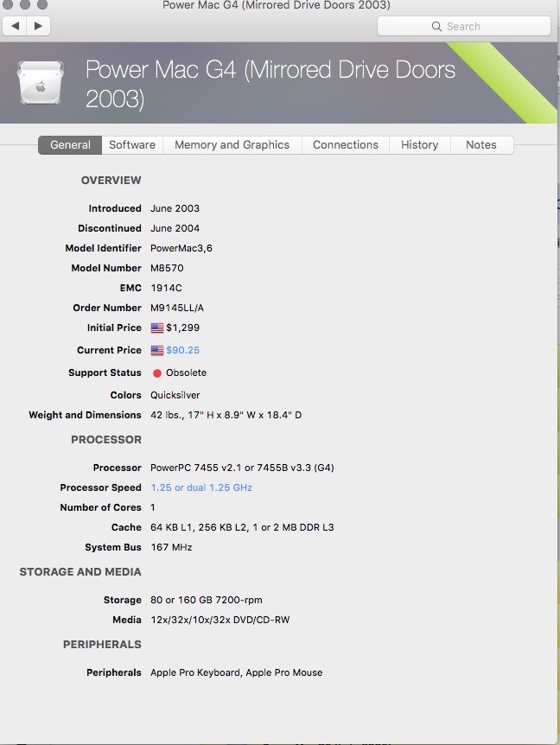This screenshot has height=745, width=560.
Task: Click the Support Status label
Action: click(x=105, y=373)
